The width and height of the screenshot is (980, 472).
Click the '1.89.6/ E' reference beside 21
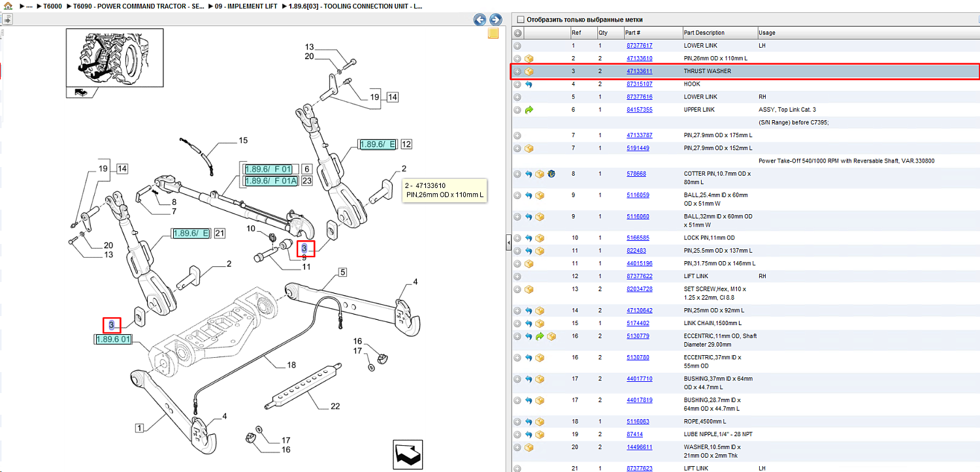[191, 234]
